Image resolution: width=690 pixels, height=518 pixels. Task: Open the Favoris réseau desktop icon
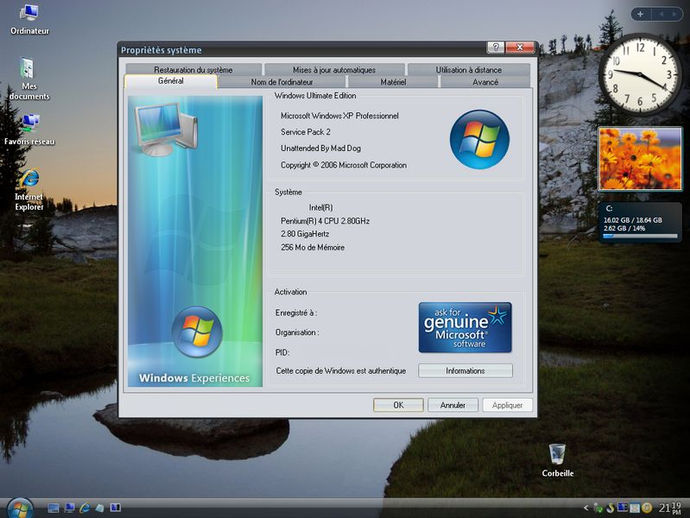click(29, 129)
